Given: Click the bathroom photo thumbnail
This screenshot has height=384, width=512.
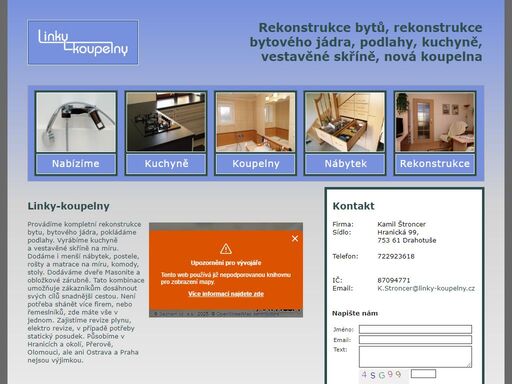Looking at the screenshot, I should 256,122.
